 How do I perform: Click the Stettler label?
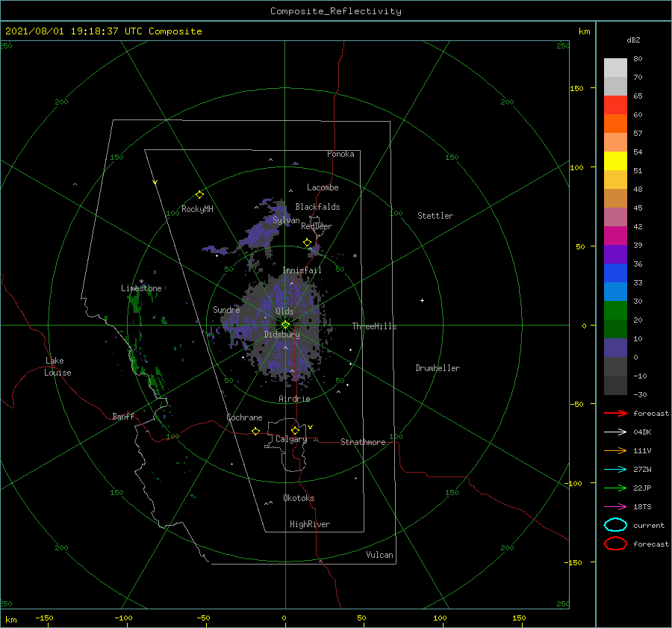pos(435,216)
